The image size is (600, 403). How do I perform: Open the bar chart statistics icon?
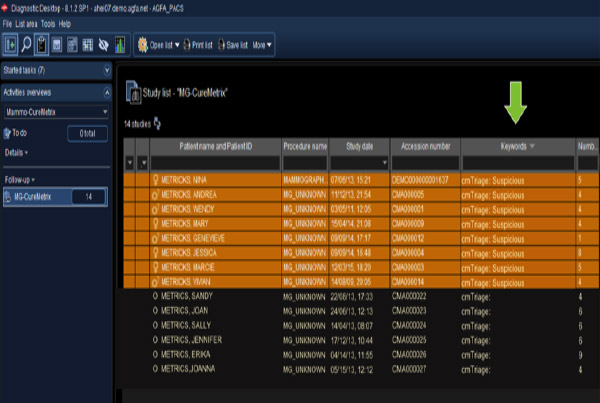120,45
